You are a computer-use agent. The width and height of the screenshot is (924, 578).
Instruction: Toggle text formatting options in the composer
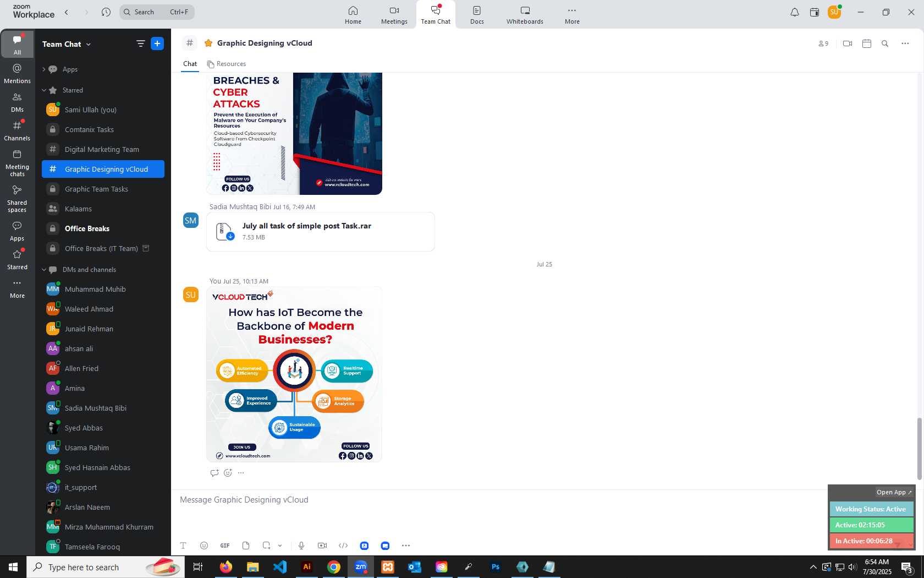[183, 546]
